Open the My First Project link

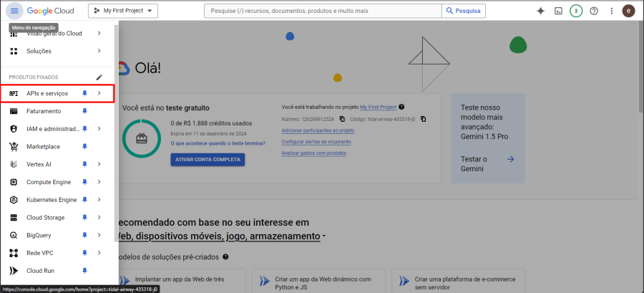[379, 107]
